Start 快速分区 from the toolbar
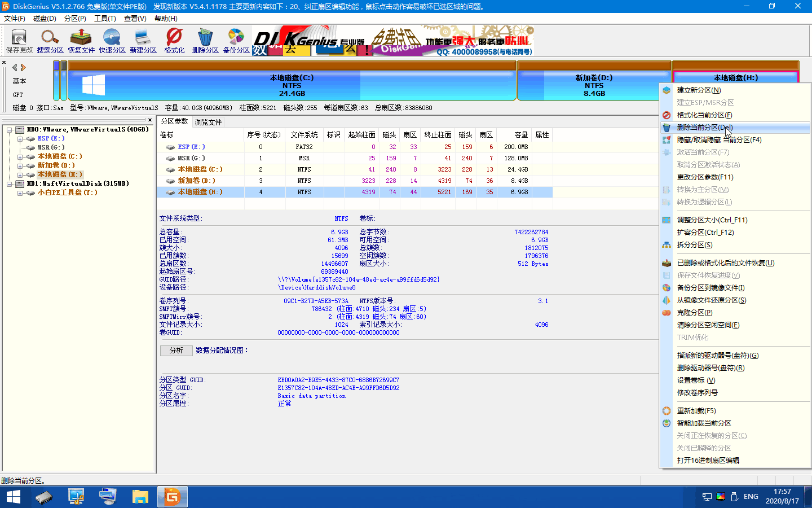The width and height of the screenshot is (812, 508). pos(112,41)
